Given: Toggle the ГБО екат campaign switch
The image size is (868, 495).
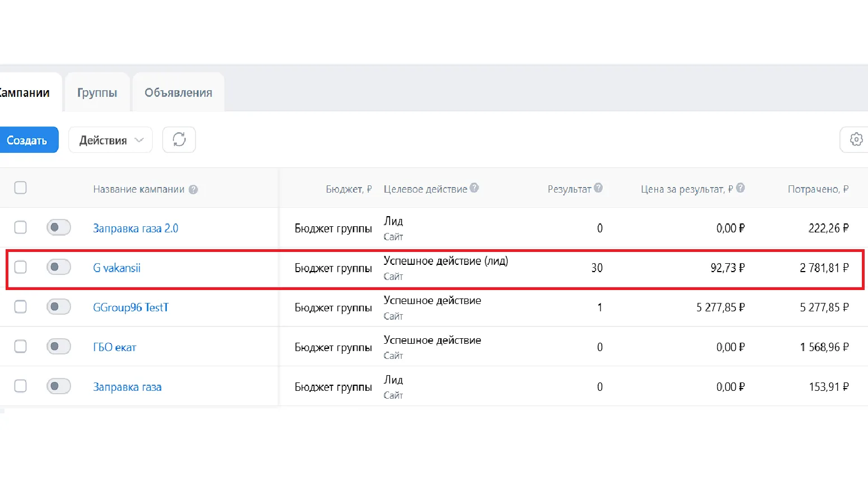Looking at the screenshot, I should pos(59,347).
